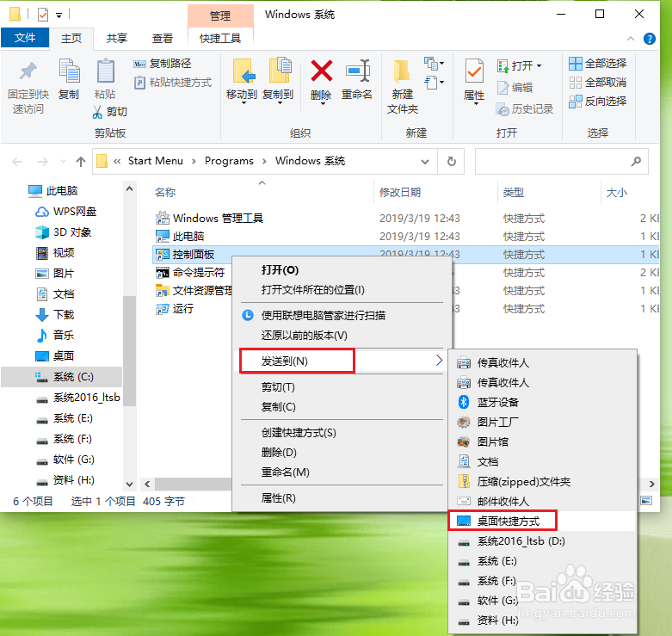Viewport: 672px width, 636px height.
Task: Sort by the 名称 column header
Action: 165,193
